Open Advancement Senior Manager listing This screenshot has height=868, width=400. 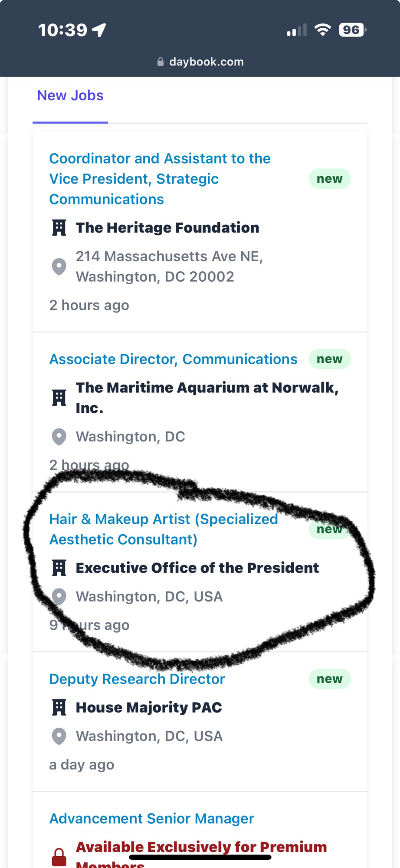pyautogui.click(x=151, y=819)
